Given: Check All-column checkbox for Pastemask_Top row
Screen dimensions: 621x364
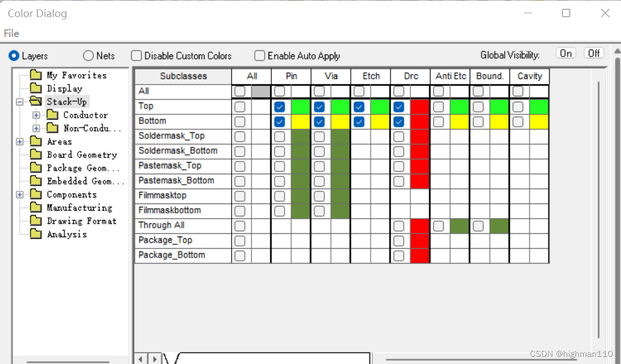Looking at the screenshot, I should 239,167.
